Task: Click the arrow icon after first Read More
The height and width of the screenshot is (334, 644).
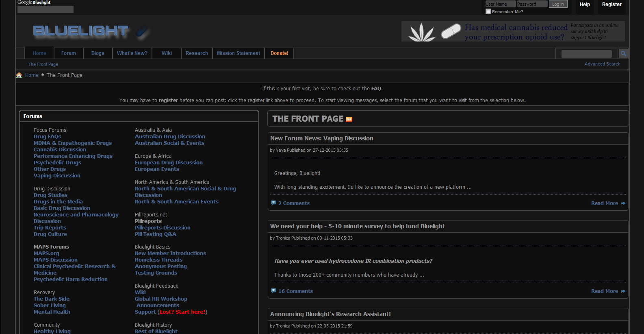Action: [623, 203]
